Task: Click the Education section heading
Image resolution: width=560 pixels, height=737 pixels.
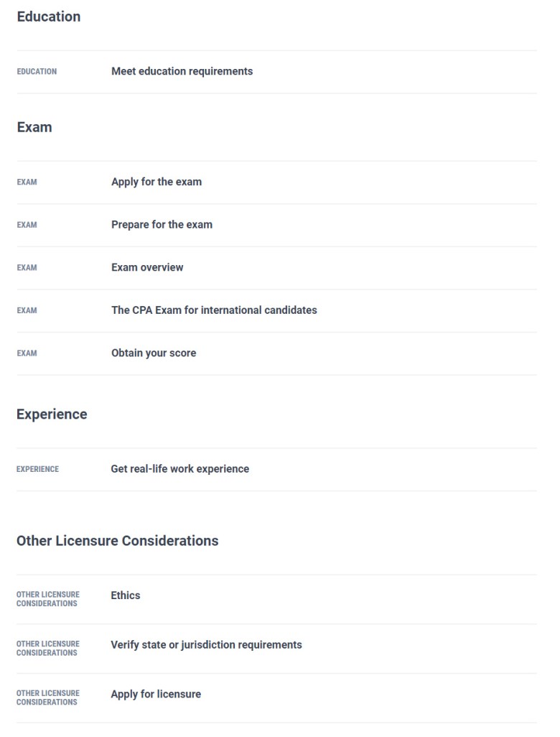Action: [48, 17]
